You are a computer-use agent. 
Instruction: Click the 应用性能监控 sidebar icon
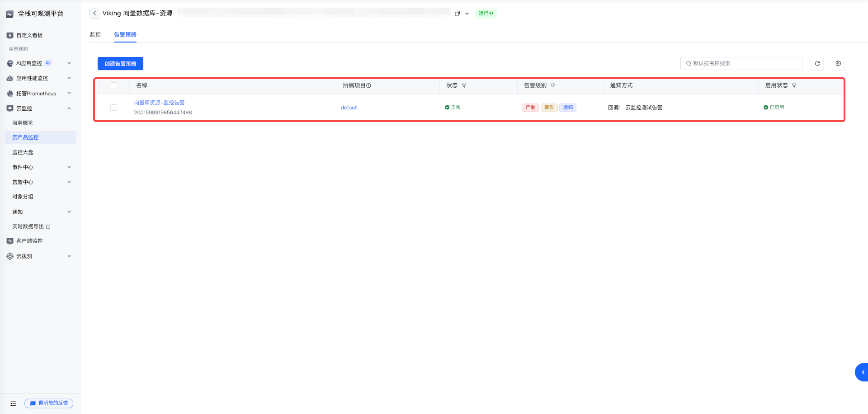pos(10,78)
